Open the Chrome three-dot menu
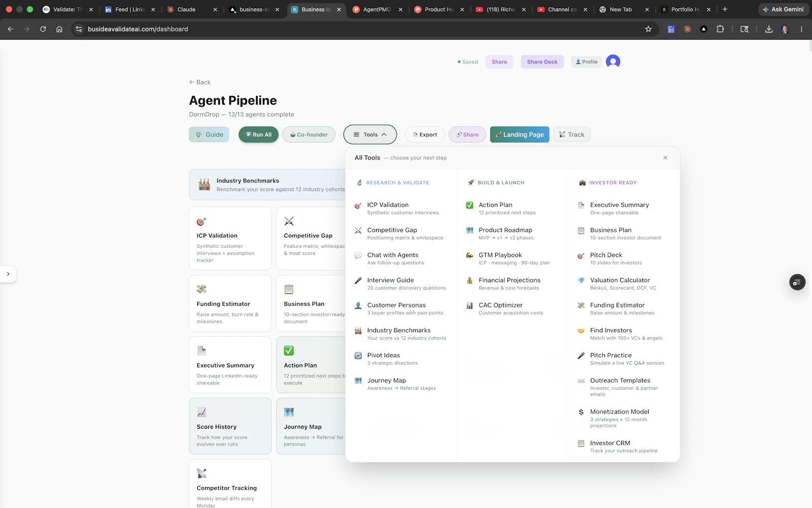812x508 pixels. coord(801,29)
